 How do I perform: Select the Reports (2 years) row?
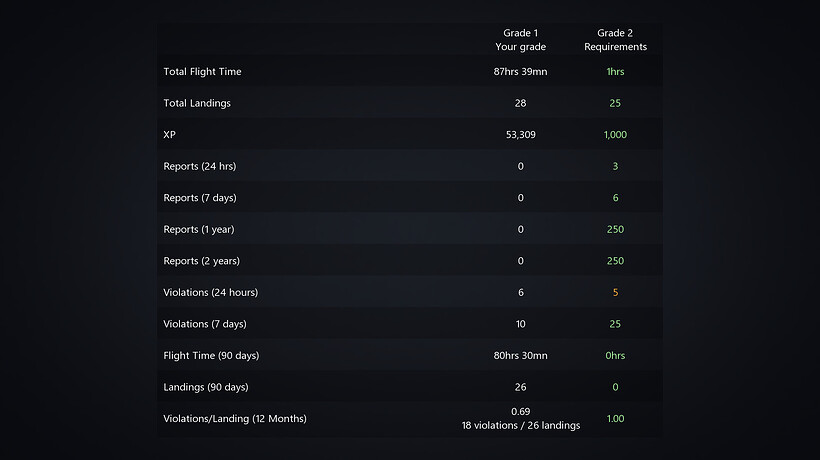point(410,260)
